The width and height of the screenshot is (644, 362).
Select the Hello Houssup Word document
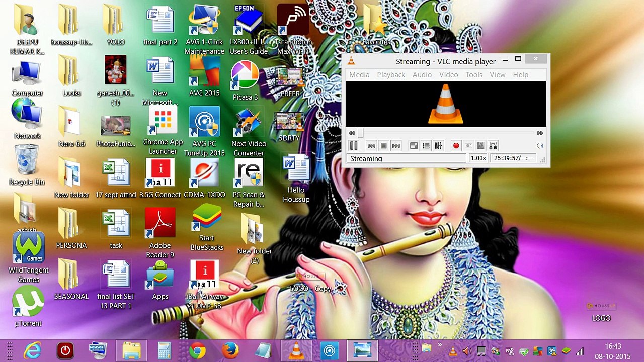(x=296, y=179)
